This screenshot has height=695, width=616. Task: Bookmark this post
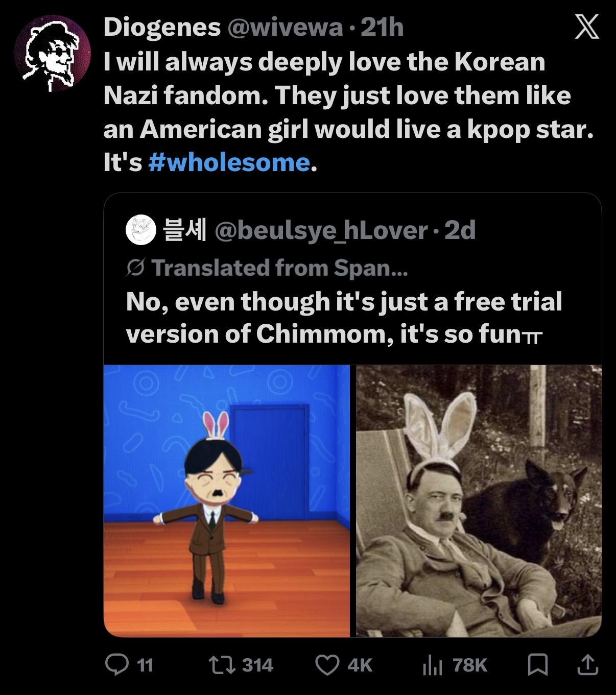click(x=537, y=664)
